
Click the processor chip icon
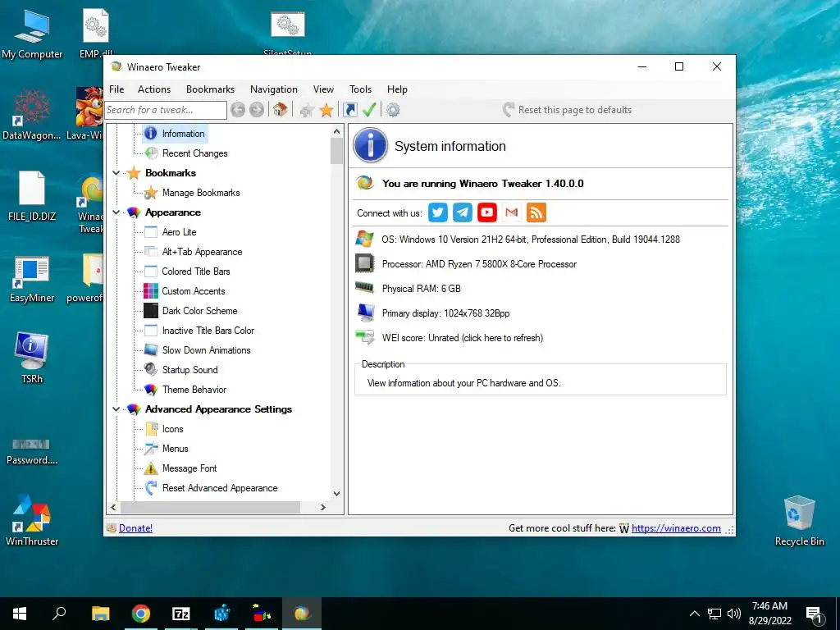(365, 263)
